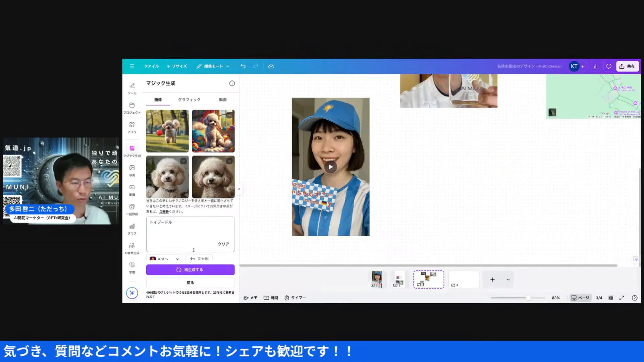Select the poodle with red ball image

click(167, 131)
